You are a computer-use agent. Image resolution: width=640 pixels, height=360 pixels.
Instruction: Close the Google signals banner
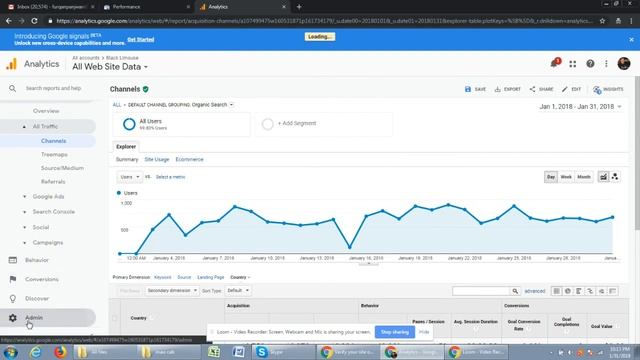[x=631, y=40]
